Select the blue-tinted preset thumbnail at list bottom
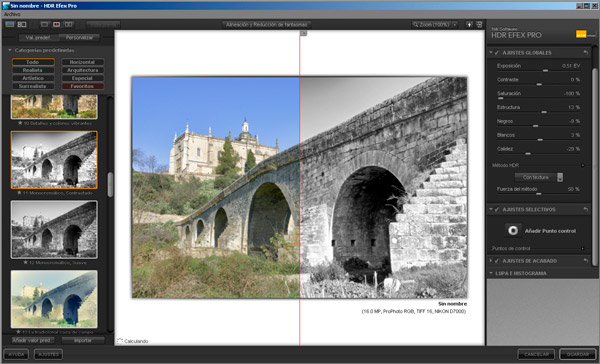 coord(54,299)
